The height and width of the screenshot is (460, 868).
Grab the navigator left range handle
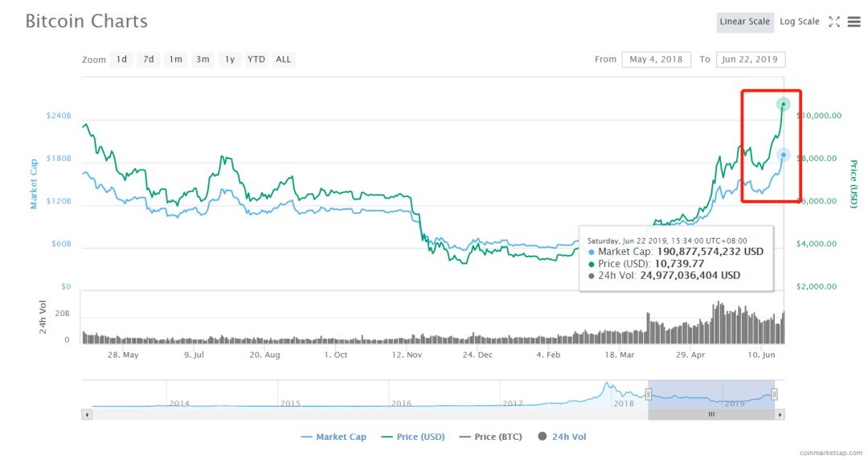pos(649,394)
